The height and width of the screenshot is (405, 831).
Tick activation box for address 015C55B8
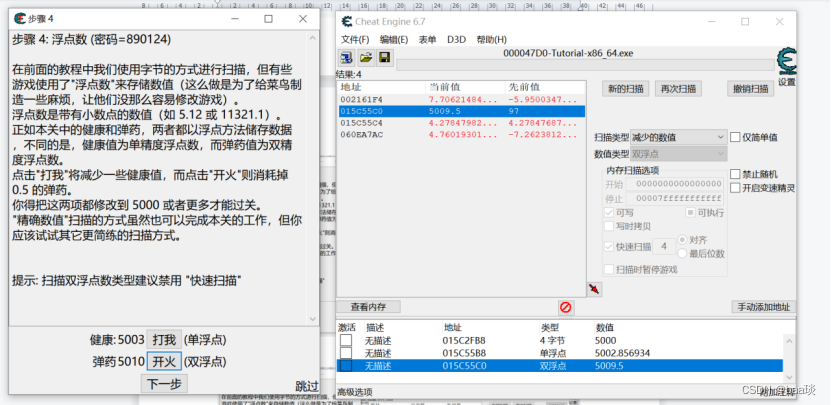[x=346, y=353]
